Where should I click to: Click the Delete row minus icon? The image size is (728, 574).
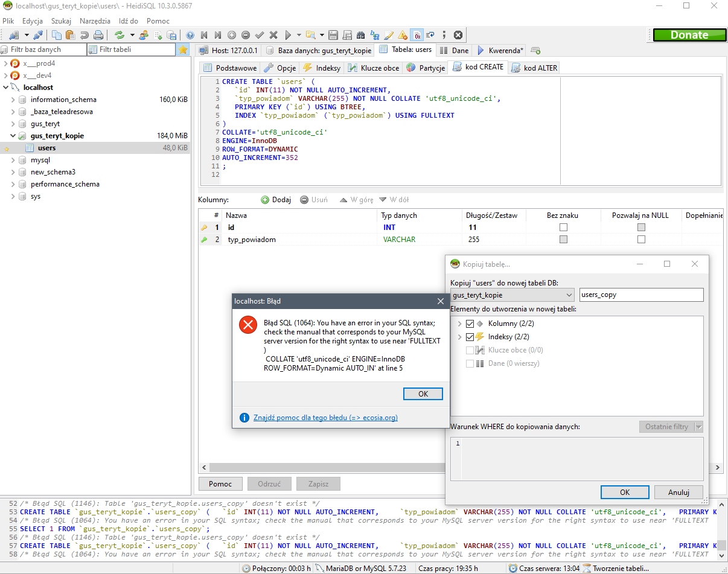(x=246, y=35)
